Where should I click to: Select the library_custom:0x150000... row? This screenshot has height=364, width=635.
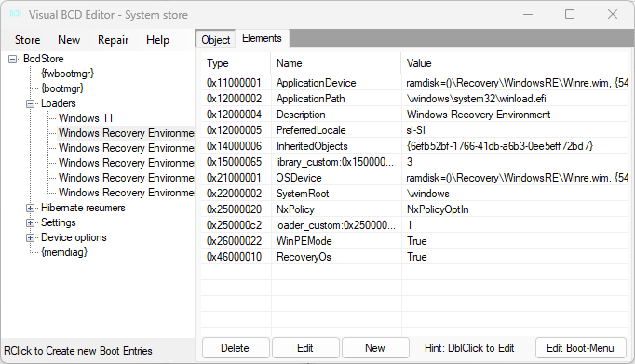[x=414, y=162]
